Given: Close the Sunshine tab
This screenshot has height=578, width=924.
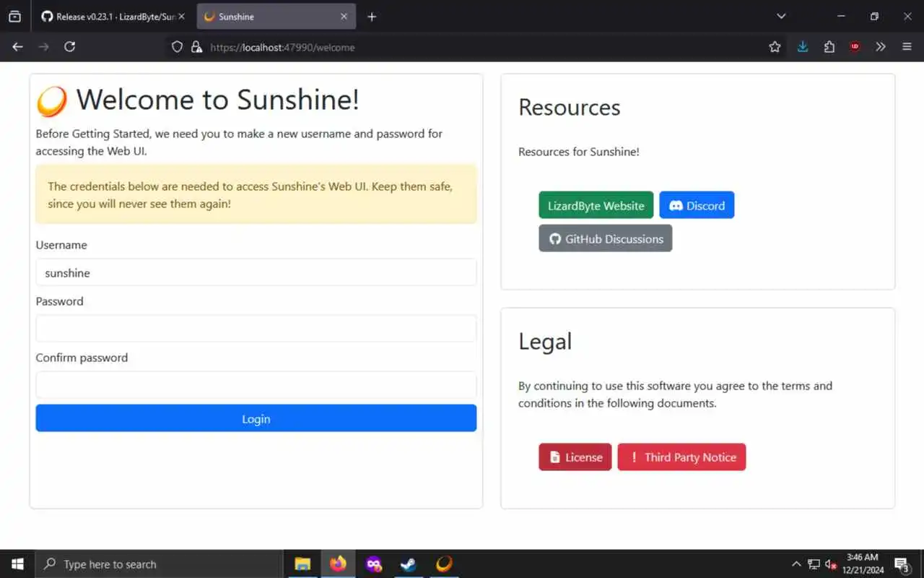Looking at the screenshot, I should (x=344, y=17).
